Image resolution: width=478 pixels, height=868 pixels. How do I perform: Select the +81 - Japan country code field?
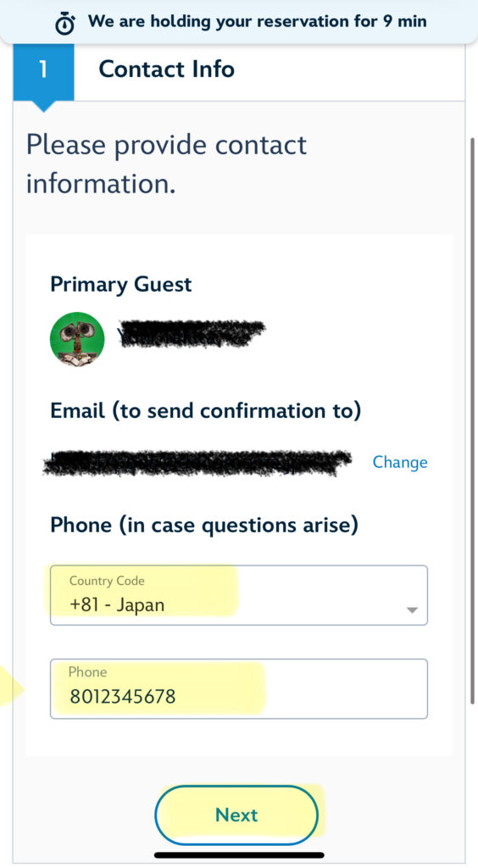pos(238,595)
